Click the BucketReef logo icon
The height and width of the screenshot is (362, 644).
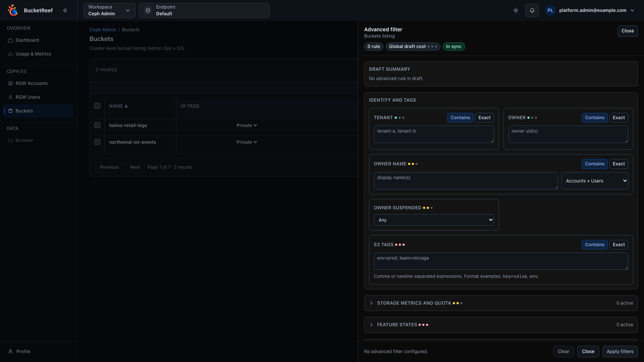[x=13, y=10]
